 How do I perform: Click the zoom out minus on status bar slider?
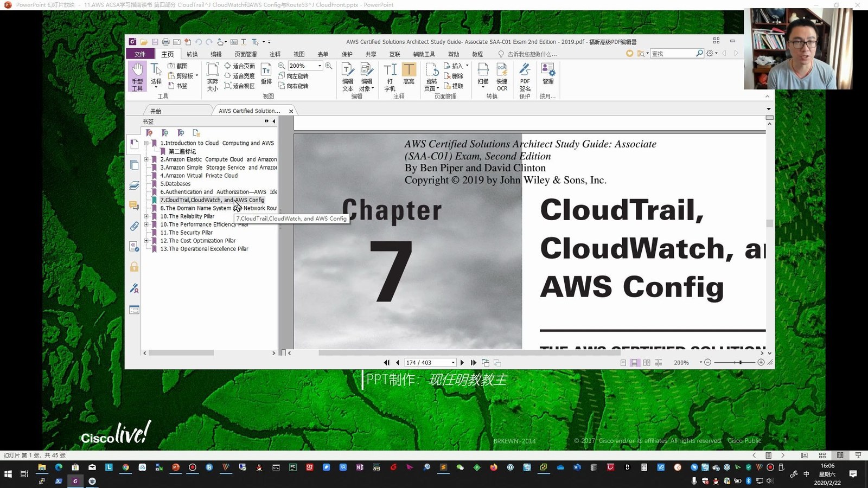[707, 362]
